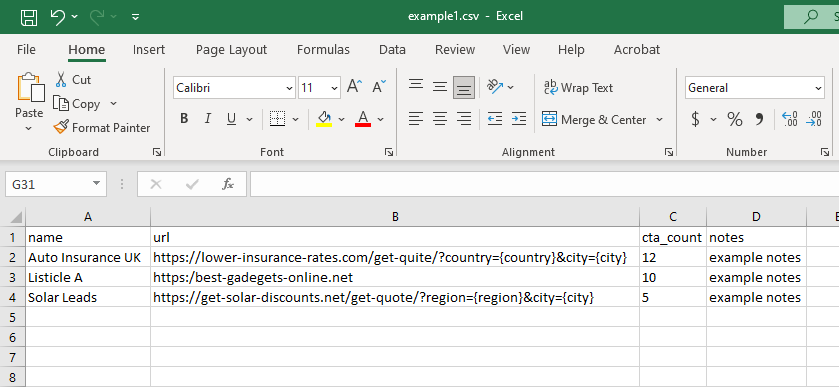Switch to Page Layout tab

231,50
